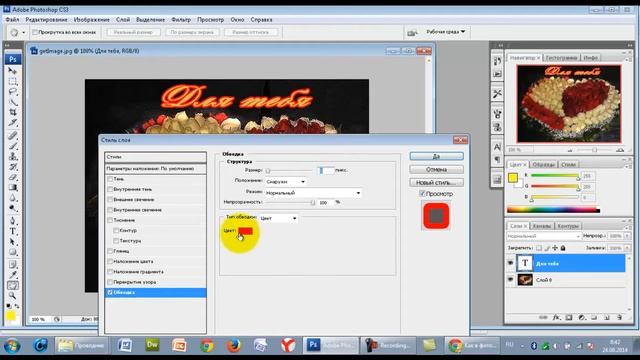640x360 pixels.
Task: Open the Character panel icon in dock
Action: 497,147
